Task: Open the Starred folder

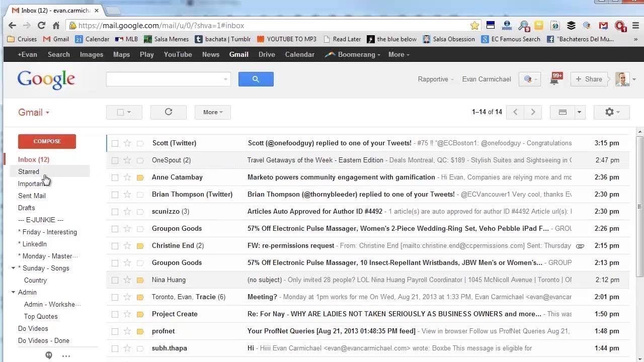Action: tap(29, 171)
